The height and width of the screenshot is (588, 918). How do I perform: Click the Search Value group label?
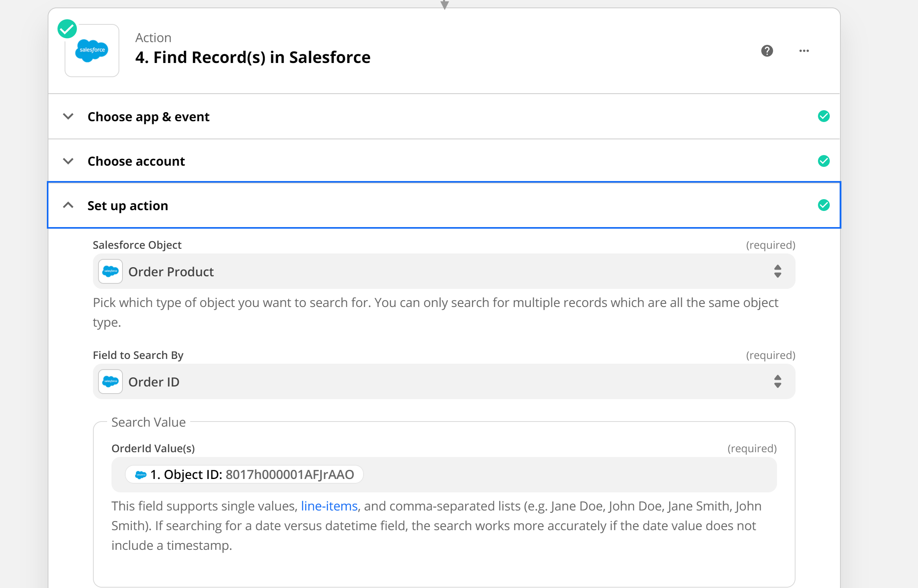coord(148,422)
